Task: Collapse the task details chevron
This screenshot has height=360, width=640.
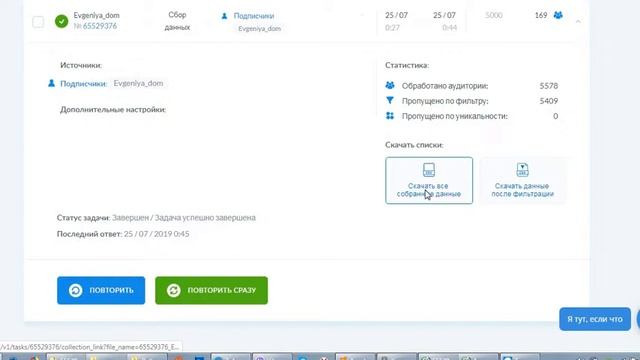Action: tap(578, 21)
